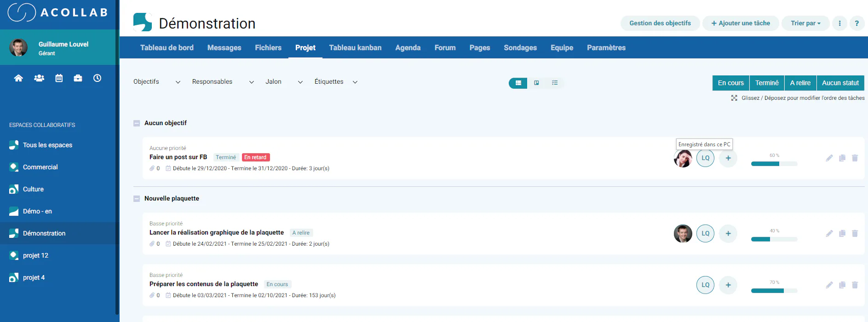Image resolution: width=868 pixels, height=322 pixels.
Task: Open the Jalon filter dropdown
Action: [x=284, y=82]
